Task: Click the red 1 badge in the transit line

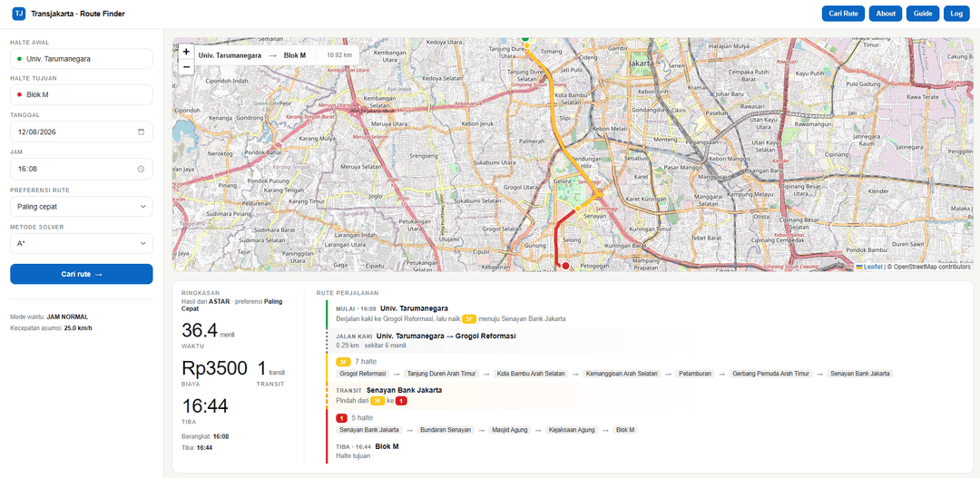Action: click(401, 401)
